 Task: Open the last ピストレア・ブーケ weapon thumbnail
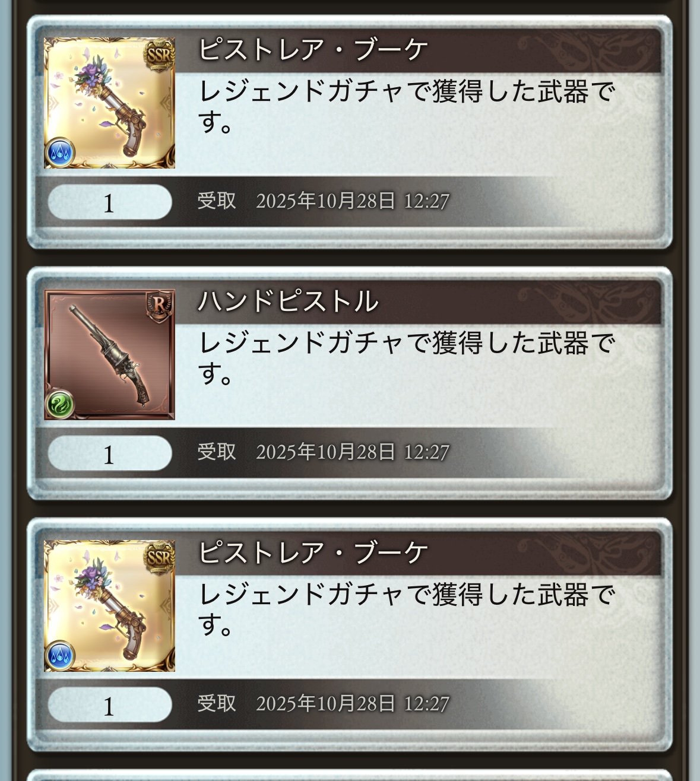pyautogui.click(x=110, y=607)
